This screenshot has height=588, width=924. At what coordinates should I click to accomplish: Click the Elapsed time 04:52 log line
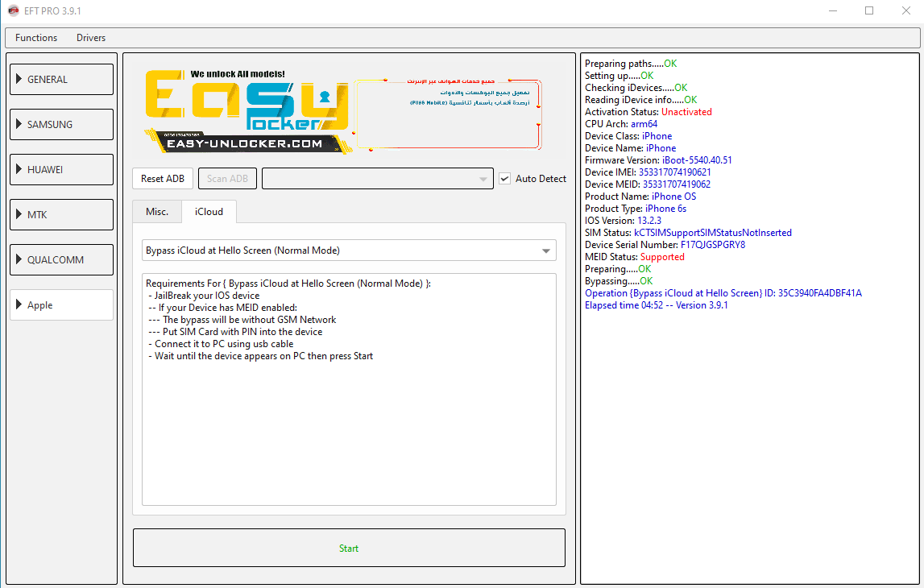[656, 305]
